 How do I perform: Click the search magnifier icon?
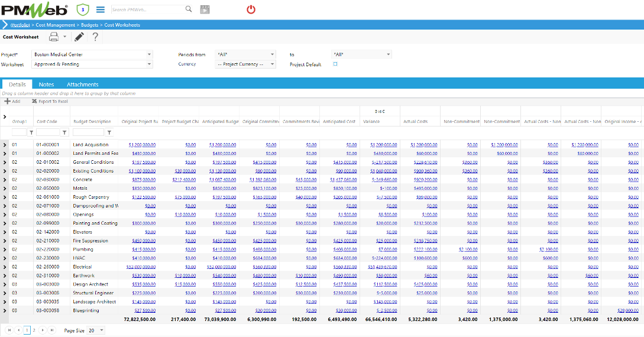(189, 9)
